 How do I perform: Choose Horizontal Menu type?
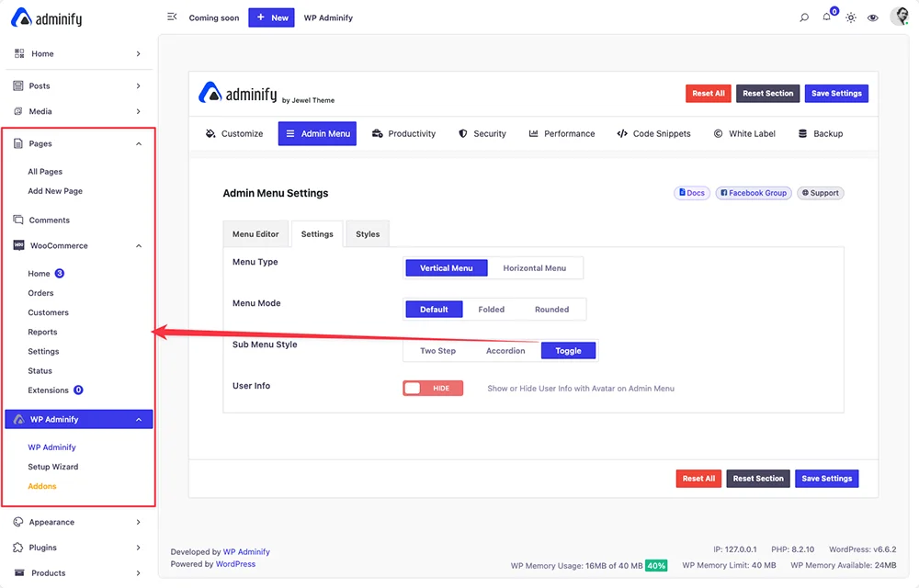[x=535, y=267]
